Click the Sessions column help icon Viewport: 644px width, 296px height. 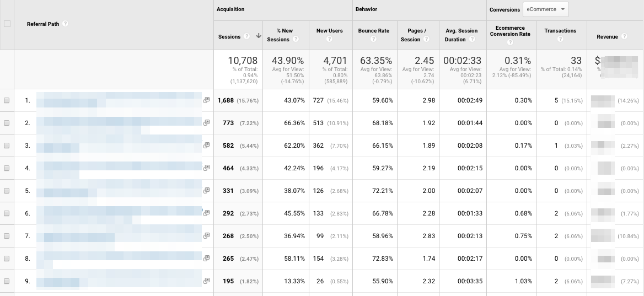[246, 36]
